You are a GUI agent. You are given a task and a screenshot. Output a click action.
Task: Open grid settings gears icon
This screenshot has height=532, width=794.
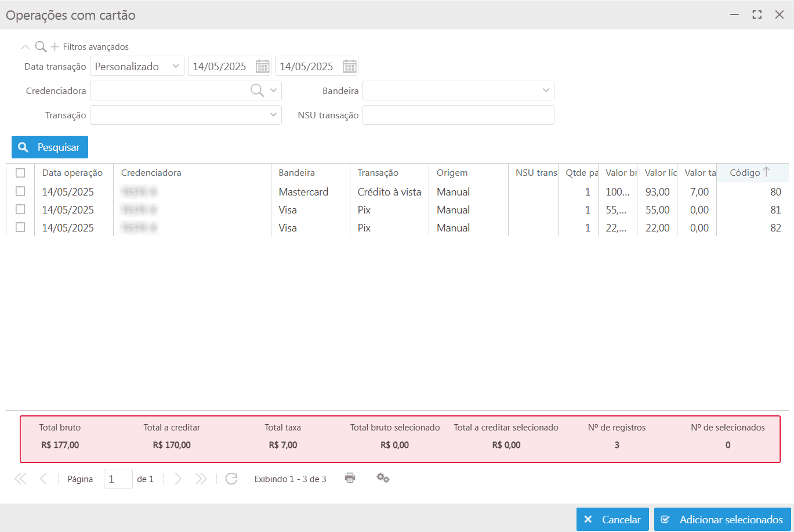point(383,478)
